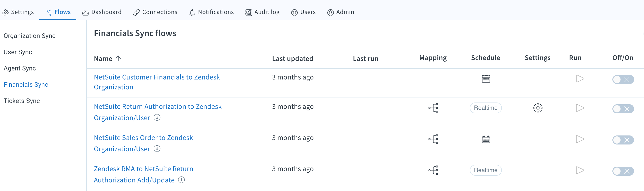Viewport: 644px width, 191px height.
Task: Select Organization Sync in sidebar
Action: [30, 36]
